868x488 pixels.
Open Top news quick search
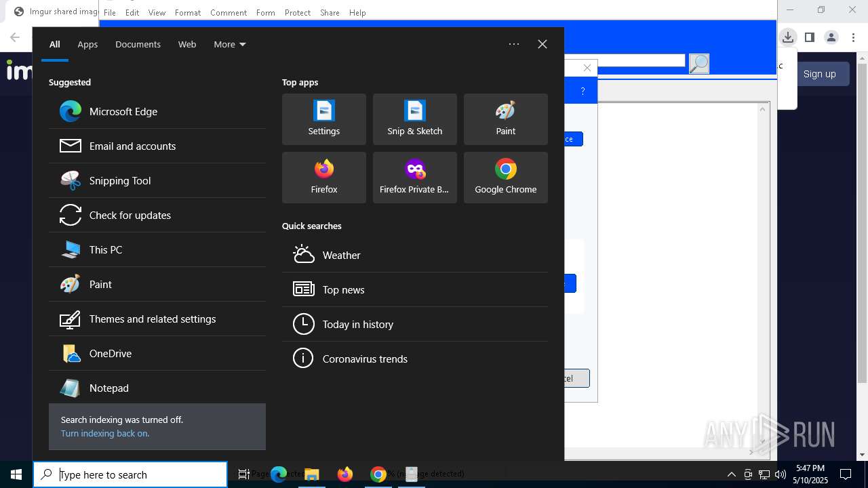[x=415, y=289]
